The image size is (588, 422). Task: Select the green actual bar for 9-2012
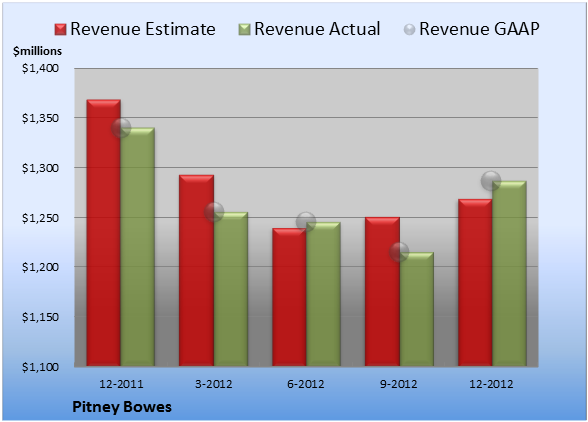416,309
